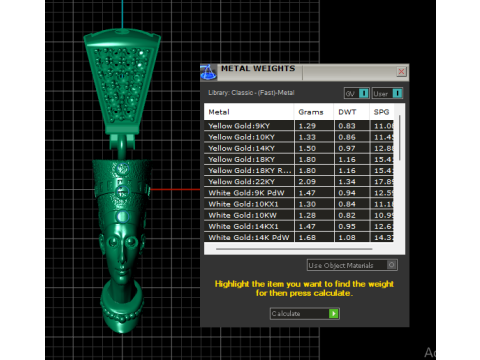Click the 2.09 grams value

[307, 182]
